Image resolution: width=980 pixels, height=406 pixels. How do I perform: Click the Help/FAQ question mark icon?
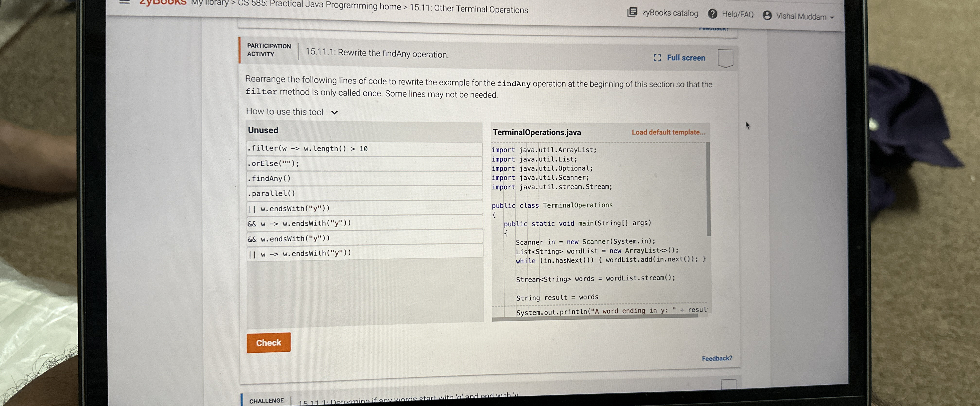[x=712, y=14]
